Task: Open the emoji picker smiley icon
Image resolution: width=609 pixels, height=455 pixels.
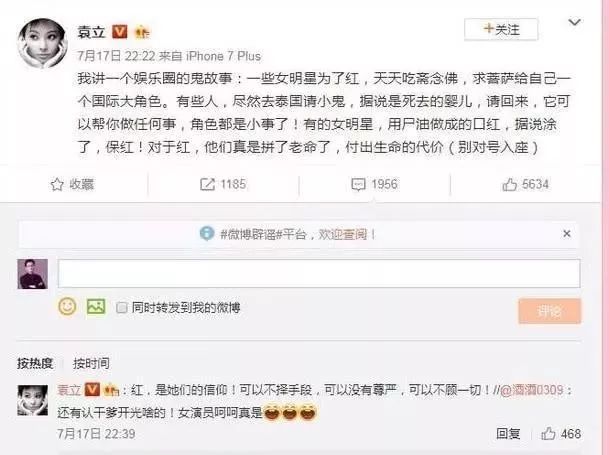Action: 67,306
